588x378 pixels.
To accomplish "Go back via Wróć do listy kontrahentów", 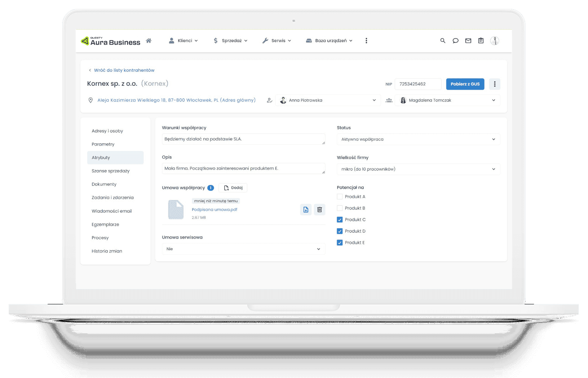I will (x=124, y=70).
